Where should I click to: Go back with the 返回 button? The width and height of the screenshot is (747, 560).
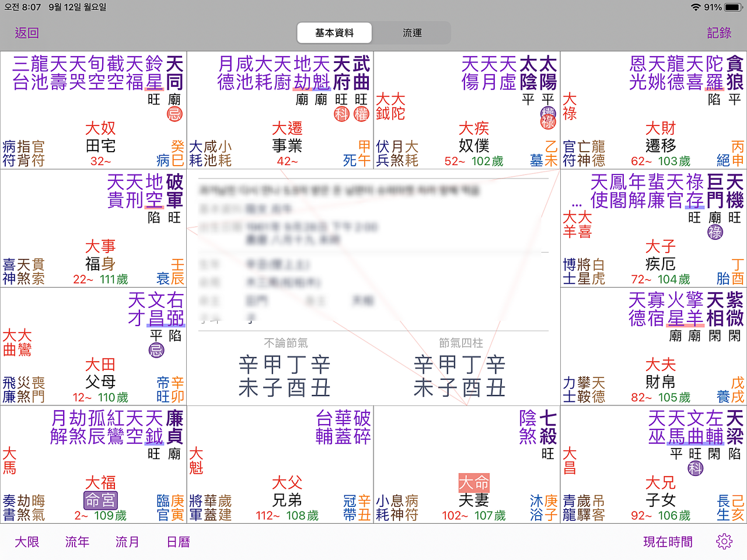27,33
